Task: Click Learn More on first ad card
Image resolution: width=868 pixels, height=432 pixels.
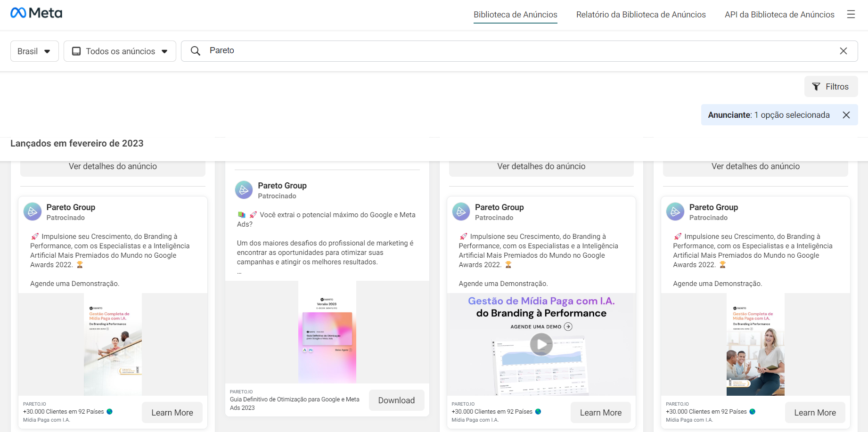Action: (x=172, y=413)
